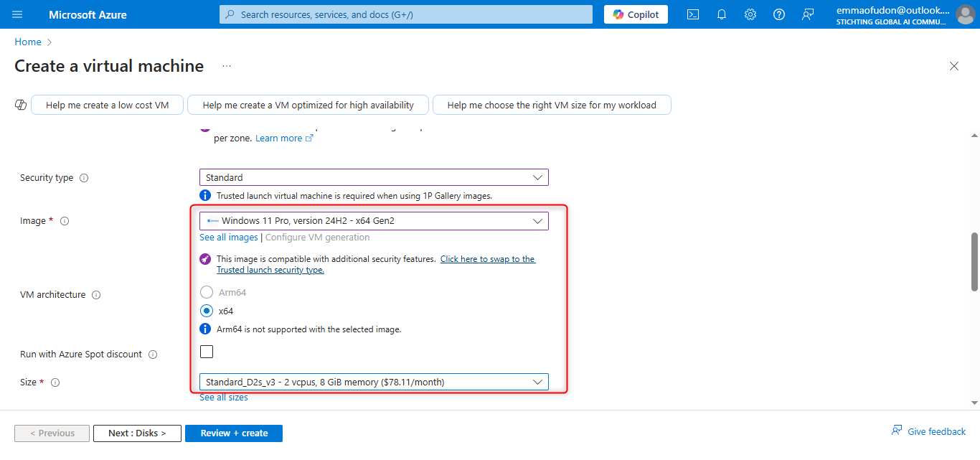Image resolution: width=980 pixels, height=460 pixels.
Task: Open Give feedback link
Action: pyautogui.click(x=937, y=431)
